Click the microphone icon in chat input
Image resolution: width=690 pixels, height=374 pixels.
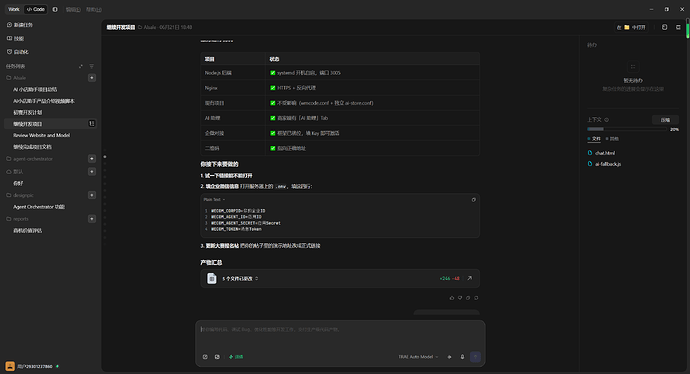462,357
